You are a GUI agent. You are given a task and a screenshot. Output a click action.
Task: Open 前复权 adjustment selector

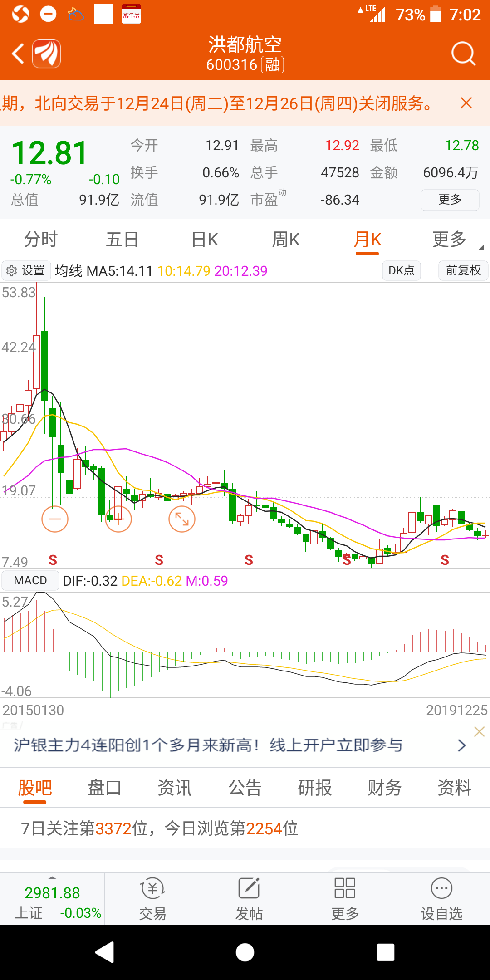(463, 270)
